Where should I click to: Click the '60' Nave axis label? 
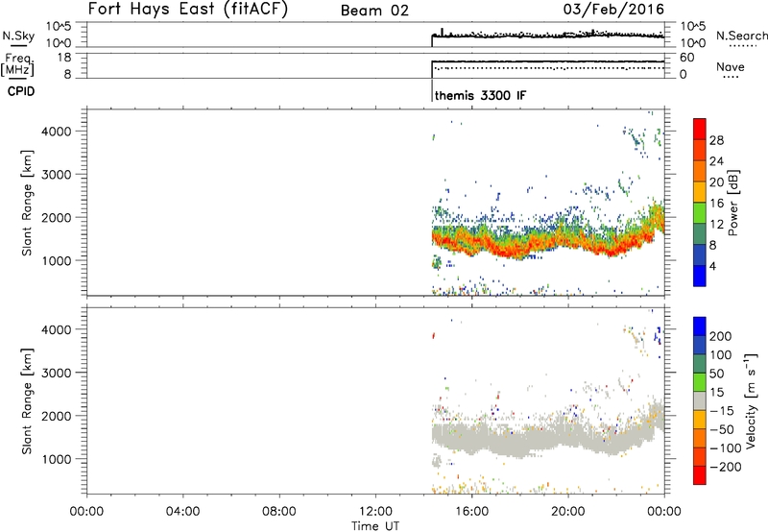click(x=686, y=58)
